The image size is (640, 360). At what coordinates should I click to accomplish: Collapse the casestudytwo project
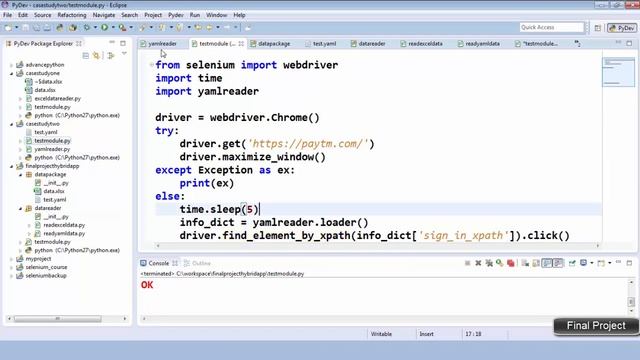point(11,124)
